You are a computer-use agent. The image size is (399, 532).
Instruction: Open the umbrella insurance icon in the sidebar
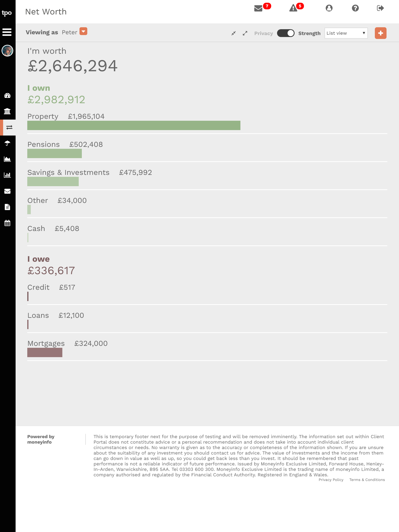[x=7, y=143]
